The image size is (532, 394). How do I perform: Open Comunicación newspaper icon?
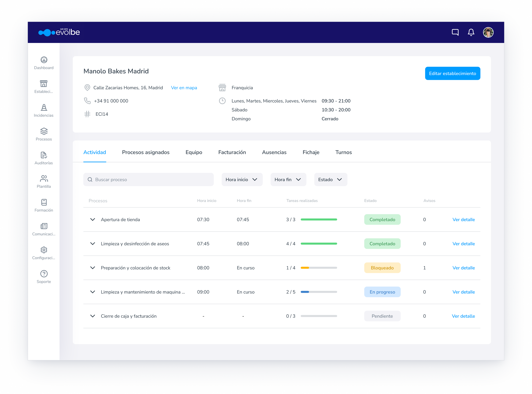pos(44,226)
